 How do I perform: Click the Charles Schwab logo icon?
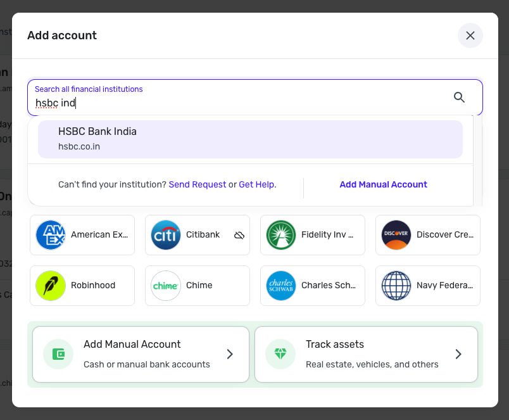tap(281, 286)
